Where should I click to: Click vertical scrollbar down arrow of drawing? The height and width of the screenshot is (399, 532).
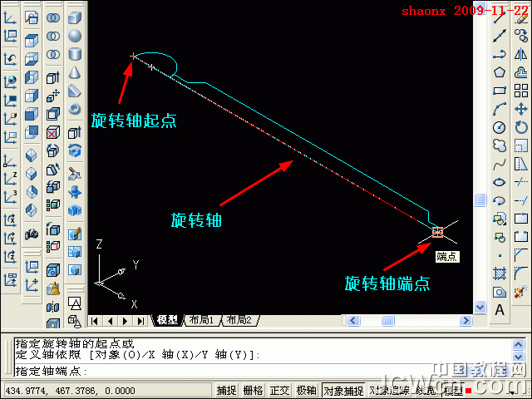(480, 307)
